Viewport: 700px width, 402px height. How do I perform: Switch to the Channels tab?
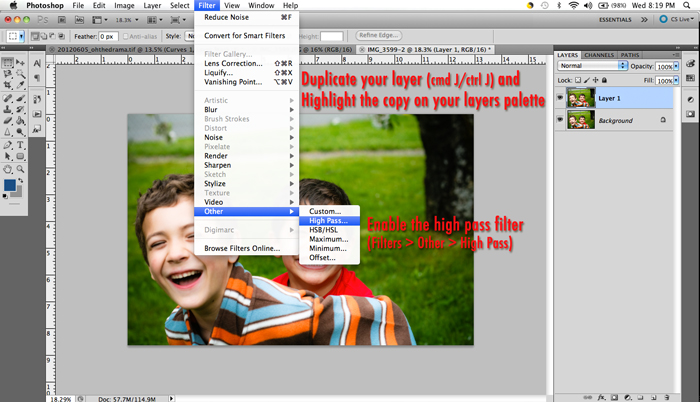point(599,55)
